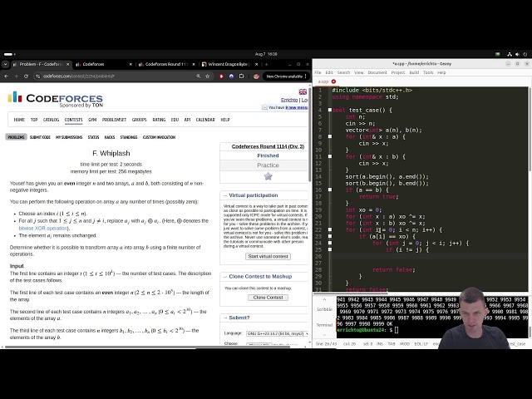532x399 pixels.
Task: Open the PROBLEMSET navigation item
Action: [x=114, y=120]
